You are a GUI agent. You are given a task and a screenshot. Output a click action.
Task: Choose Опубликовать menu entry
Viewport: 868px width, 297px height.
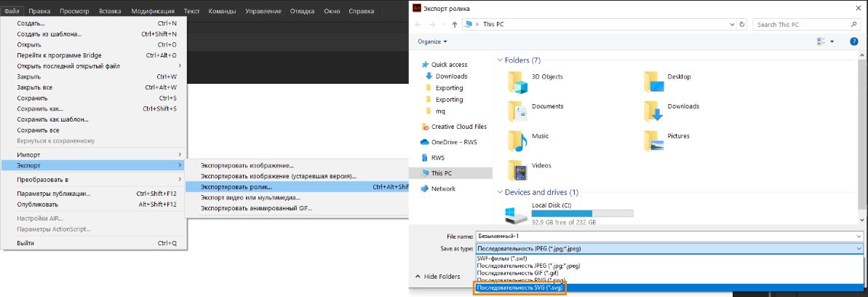point(94,205)
